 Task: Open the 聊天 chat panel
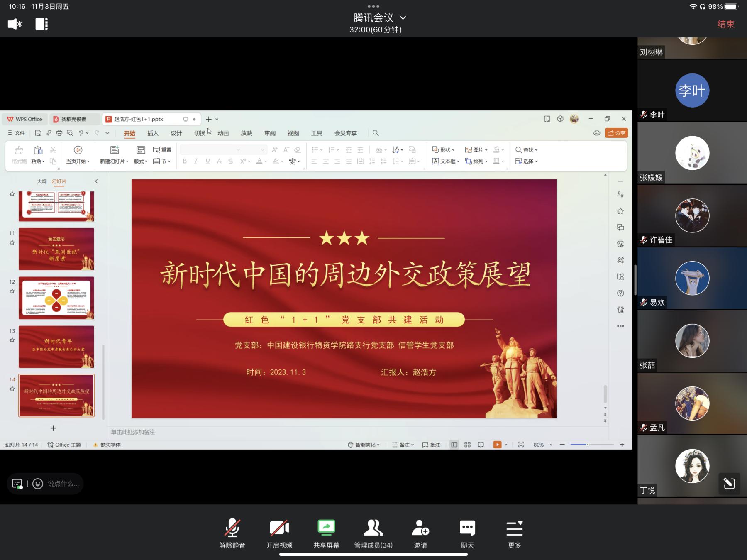pos(467,533)
